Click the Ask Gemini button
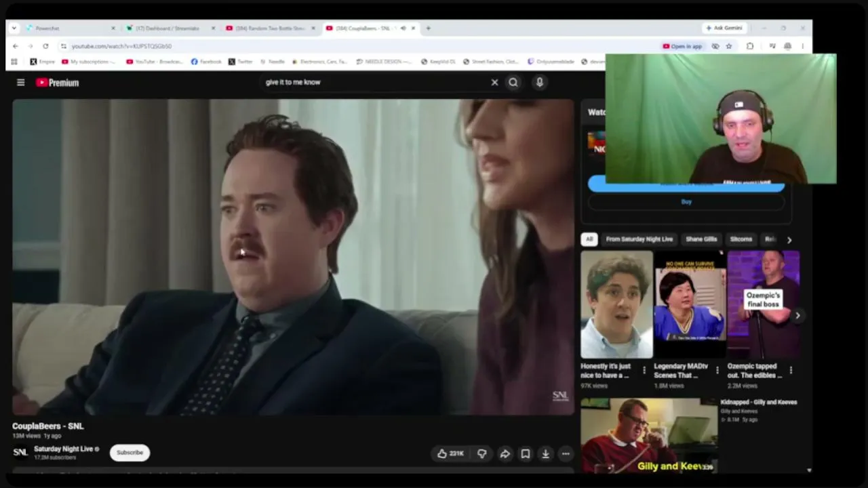 point(724,28)
